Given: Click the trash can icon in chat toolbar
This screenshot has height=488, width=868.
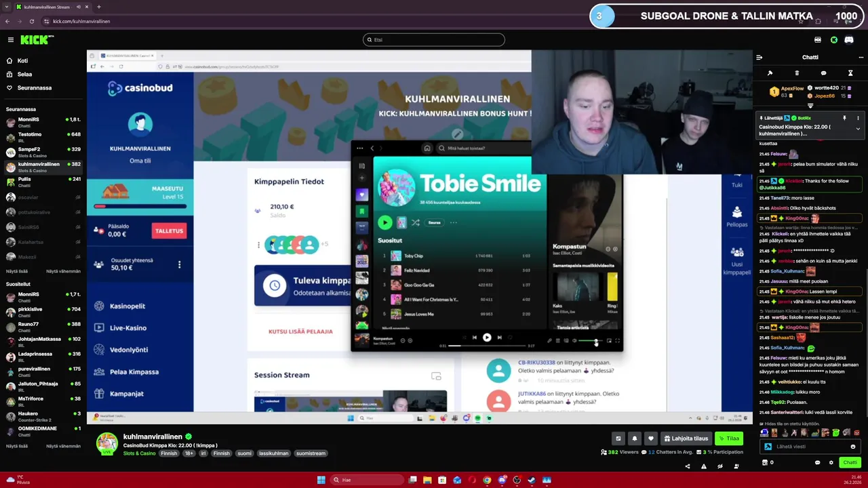Looking at the screenshot, I should (x=797, y=73).
